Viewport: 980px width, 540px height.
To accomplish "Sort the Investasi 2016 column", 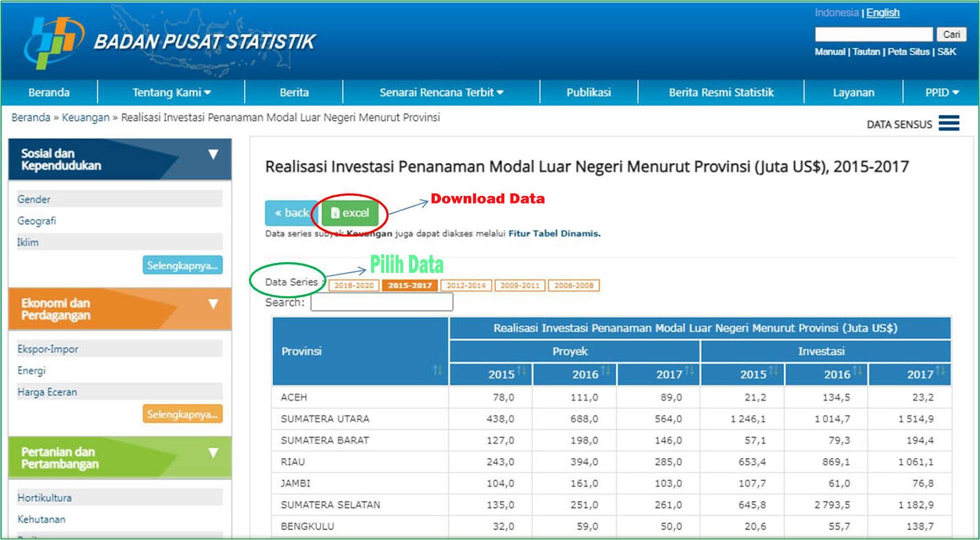I will (857, 370).
